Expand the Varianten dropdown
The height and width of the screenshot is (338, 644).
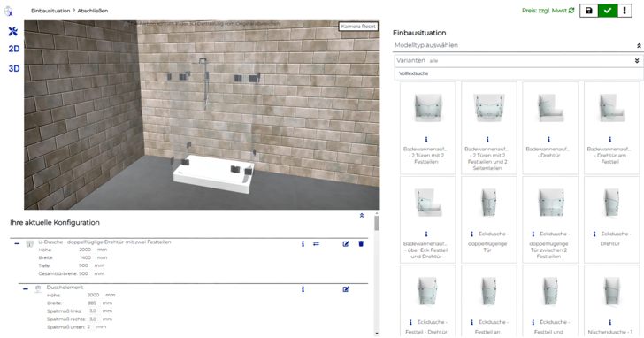coord(637,61)
